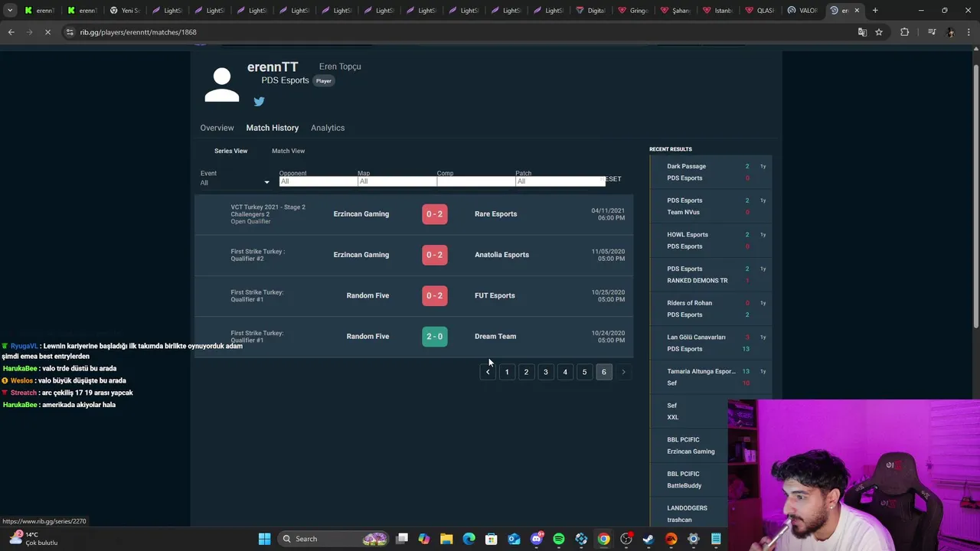980x551 pixels.
Task: Go to results page 3
Action: (x=546, y=372)
